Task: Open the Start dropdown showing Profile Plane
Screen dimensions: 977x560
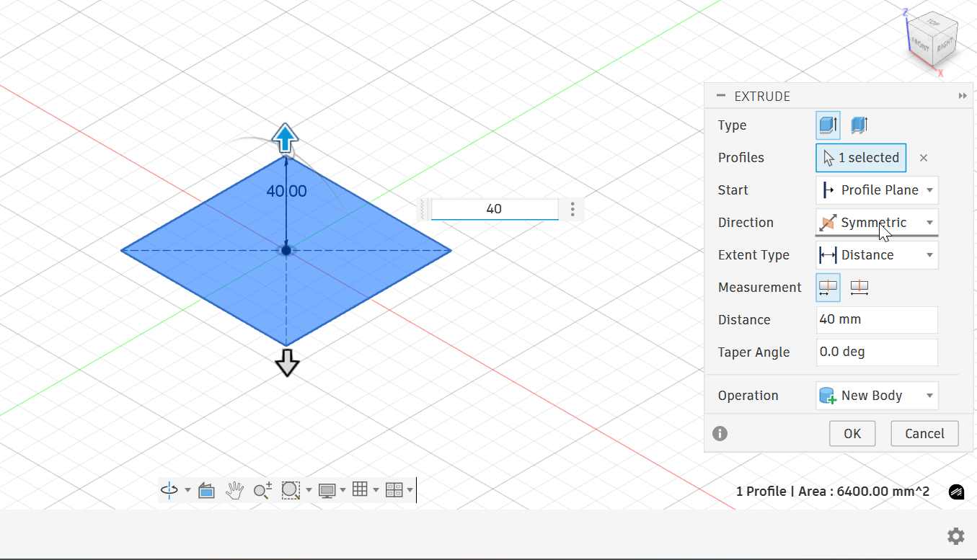Action: click(877, 190)
